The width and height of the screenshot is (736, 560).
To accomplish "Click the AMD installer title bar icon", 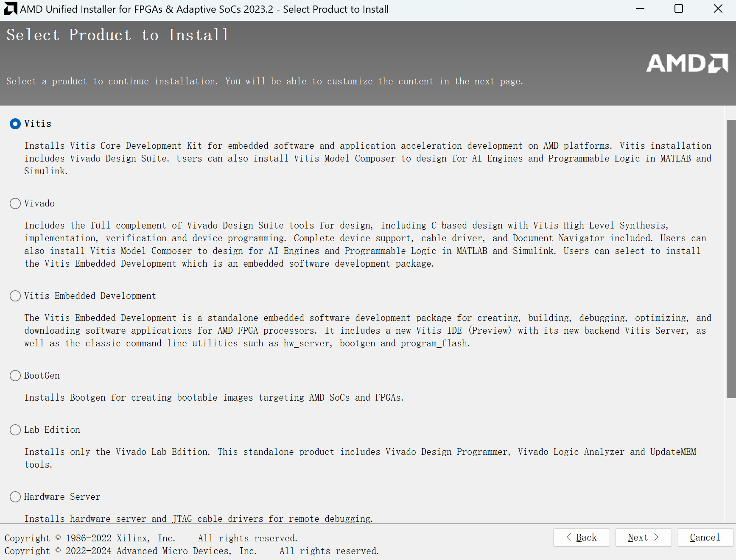I will coord(10,9).
